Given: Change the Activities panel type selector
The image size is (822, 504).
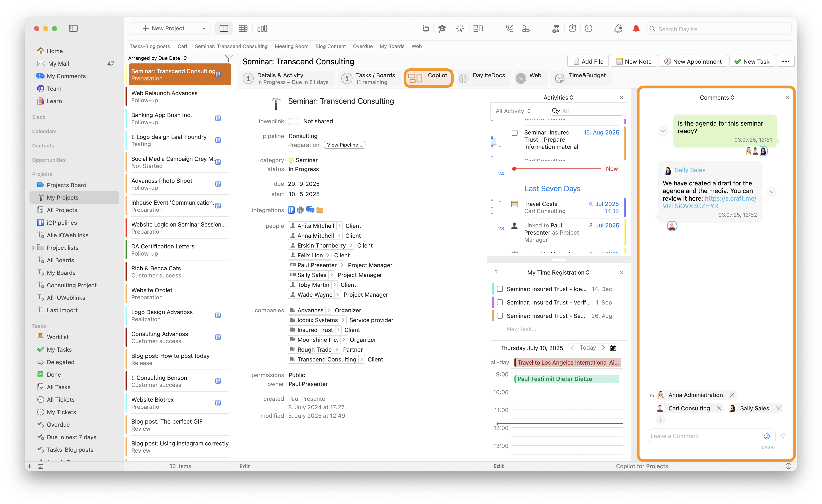Looking at the screenshot, I should tap(558, 97).
